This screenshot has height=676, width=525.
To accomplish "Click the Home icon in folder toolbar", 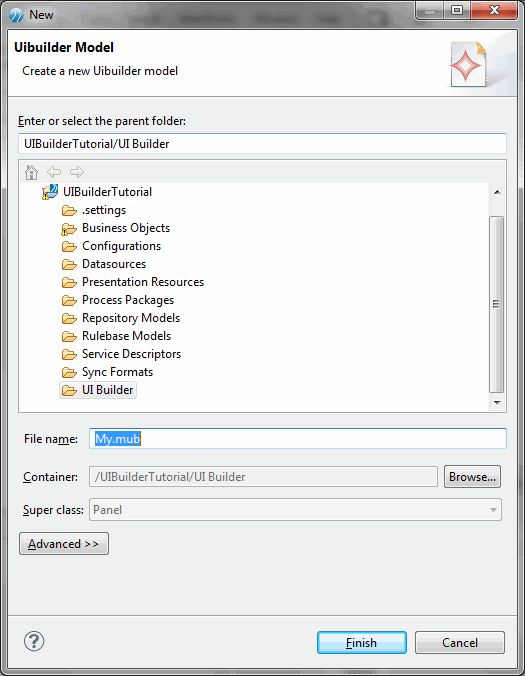I will coord(31,172).
